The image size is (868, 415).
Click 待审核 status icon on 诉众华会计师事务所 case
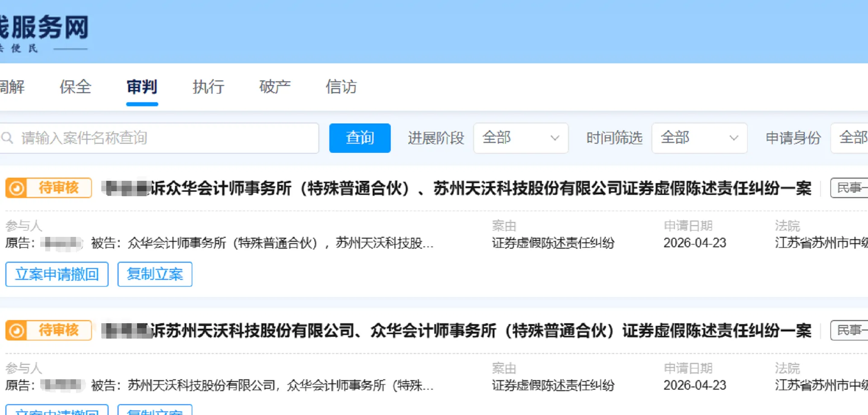click(x=17, y=188)
